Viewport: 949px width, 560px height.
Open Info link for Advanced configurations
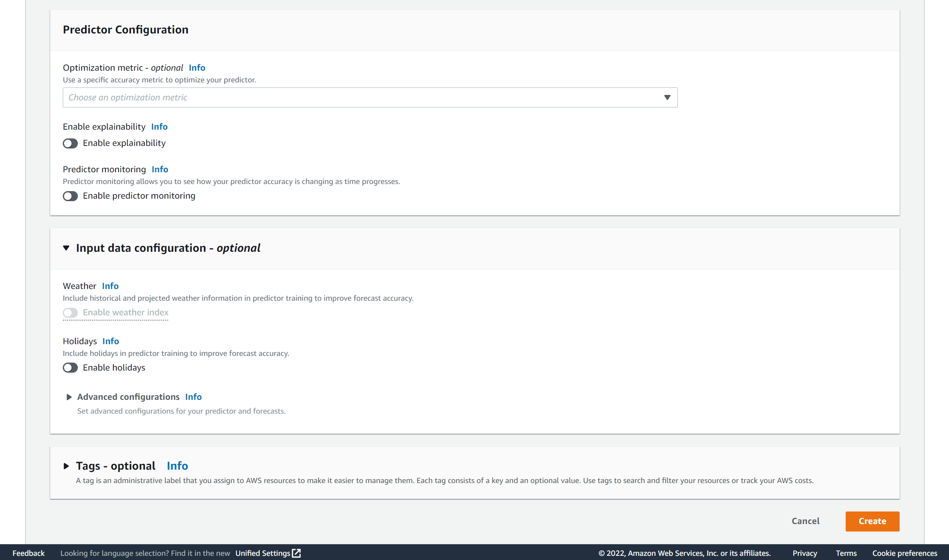[193, 397]
